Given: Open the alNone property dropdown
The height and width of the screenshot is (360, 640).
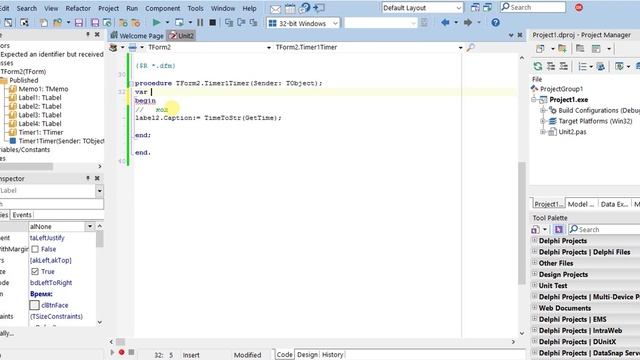Looking at the screenshot, I should [90, 227].
